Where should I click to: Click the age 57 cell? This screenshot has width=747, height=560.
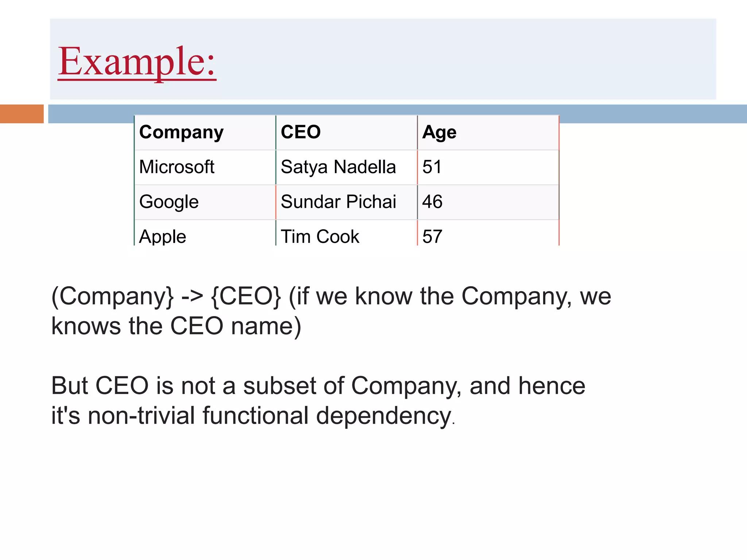[x=432, y=236]
